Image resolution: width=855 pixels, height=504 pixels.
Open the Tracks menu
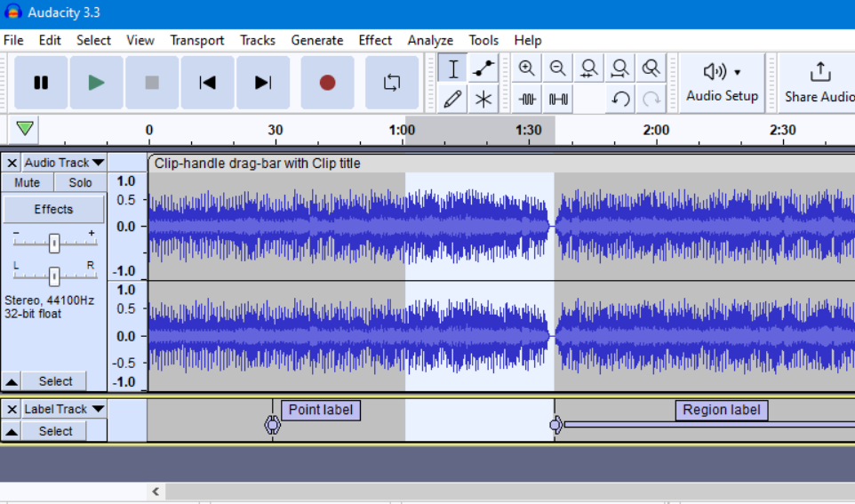258,40
